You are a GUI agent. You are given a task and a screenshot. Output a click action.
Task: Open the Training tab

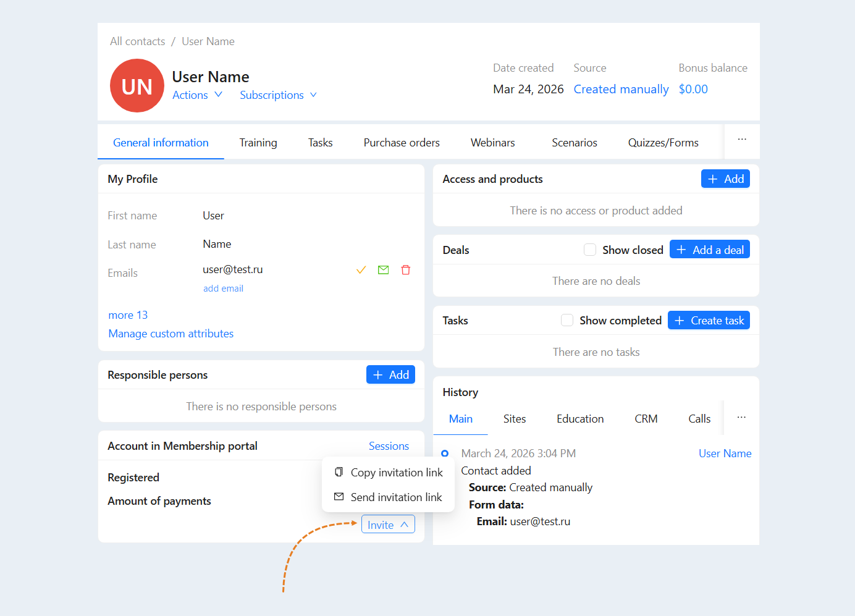258,143
